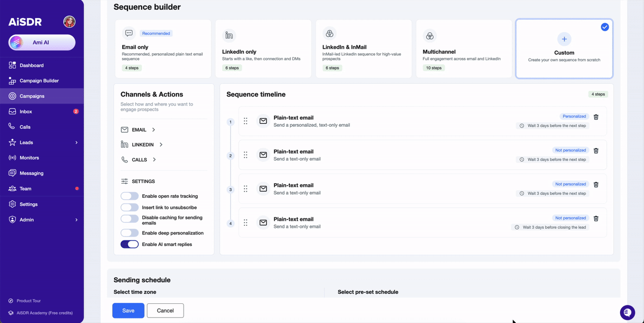The width and height of the screenshot is (644, 323).
Task: Open the support chat widget icon
Action: pyautogui.click(x=627, y=312)
